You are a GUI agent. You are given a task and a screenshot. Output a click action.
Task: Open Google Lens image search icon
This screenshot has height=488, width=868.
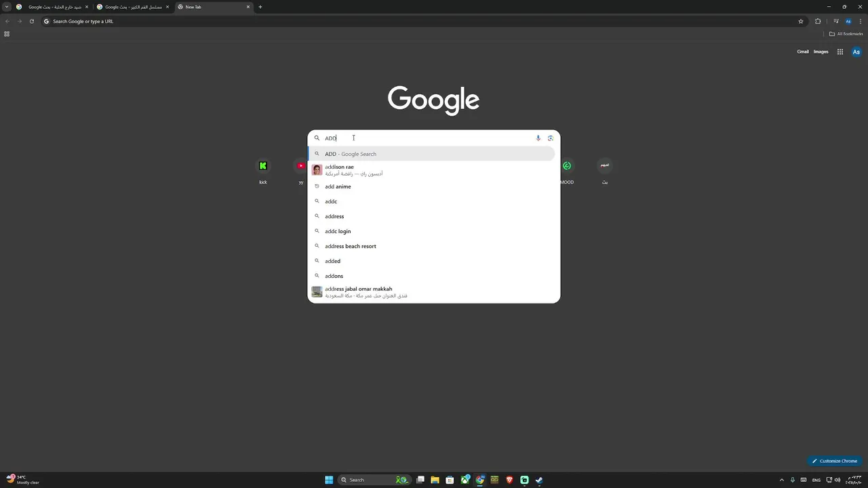coord(551,138)
